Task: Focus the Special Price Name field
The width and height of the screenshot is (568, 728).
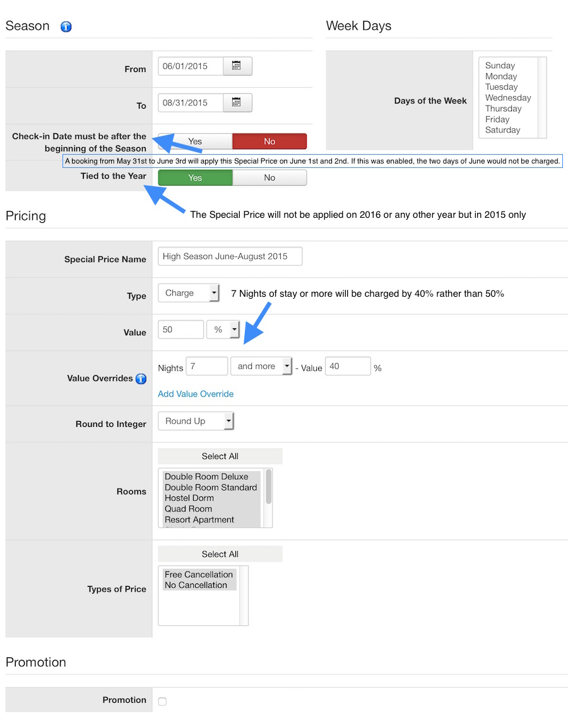Action: click(x=230, y=256)
